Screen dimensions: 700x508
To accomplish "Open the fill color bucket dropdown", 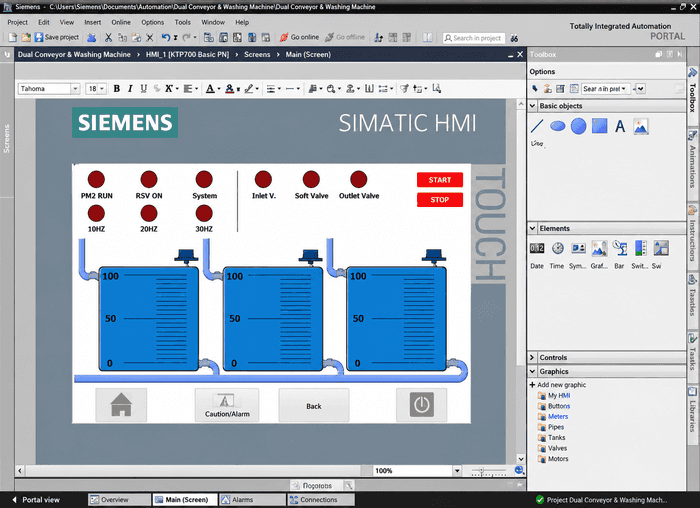I will pos(238,89).
